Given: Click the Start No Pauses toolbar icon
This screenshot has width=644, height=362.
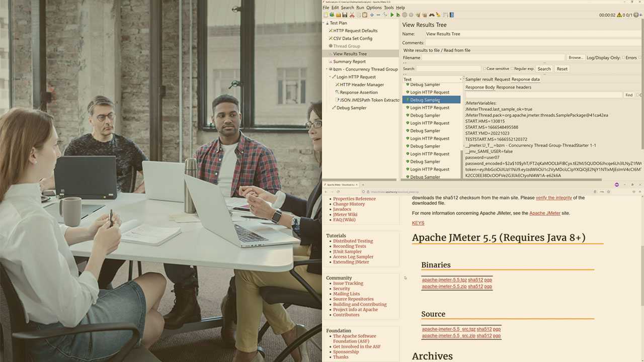Looking at the screenshot, I should [398, 15].
